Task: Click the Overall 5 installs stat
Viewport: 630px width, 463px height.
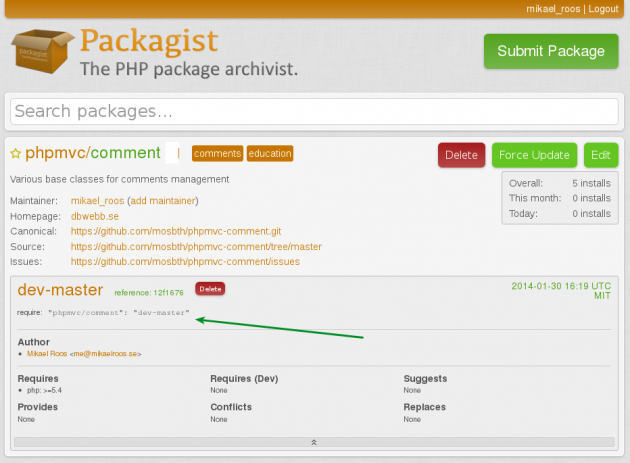Action: (560, 183)
